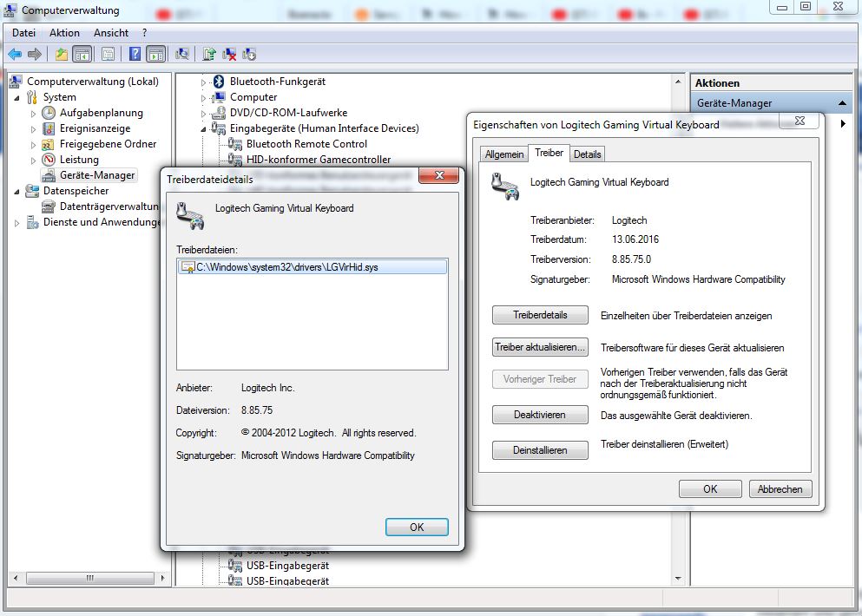Click the Dienste und Anwendungen icon

tap(32, 222)
